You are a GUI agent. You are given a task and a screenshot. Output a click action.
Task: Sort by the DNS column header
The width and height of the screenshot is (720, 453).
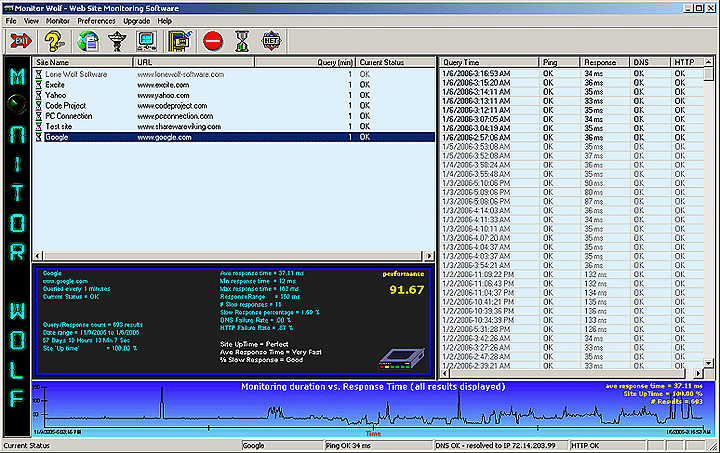[x=650, y=62]
